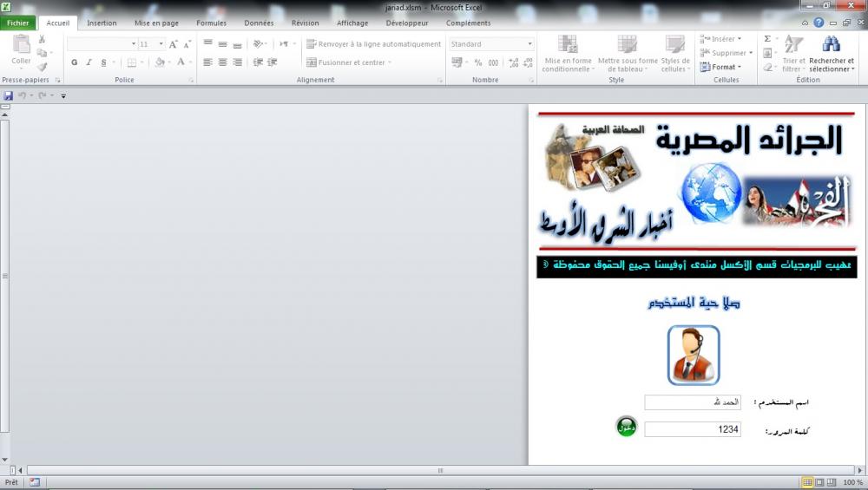The height and width of the screenshot is (490, 868).
Task: Click the undo icon in quick access toolbar
Action: coord(23,95)
